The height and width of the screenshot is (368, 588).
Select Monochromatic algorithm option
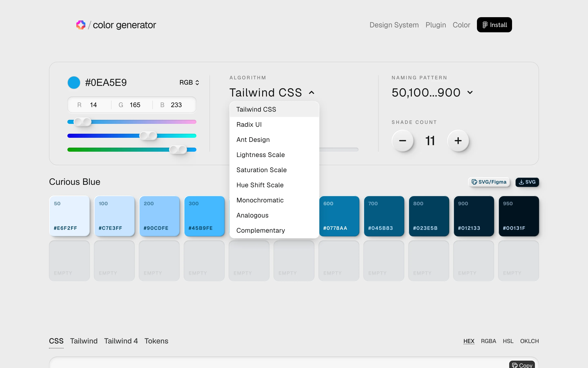pyautogui.click(x=274, y=200)
